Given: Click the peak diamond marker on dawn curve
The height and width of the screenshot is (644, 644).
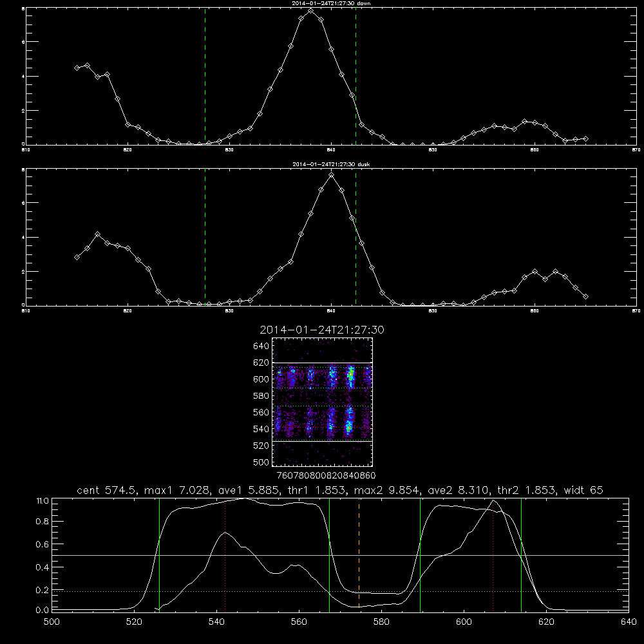Looking at the screenshot, I should [x=311, y=11].
